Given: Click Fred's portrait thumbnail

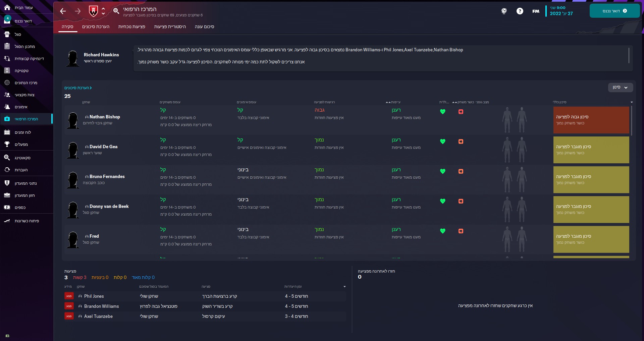Looking at the screenshot, I should point(73,239).
